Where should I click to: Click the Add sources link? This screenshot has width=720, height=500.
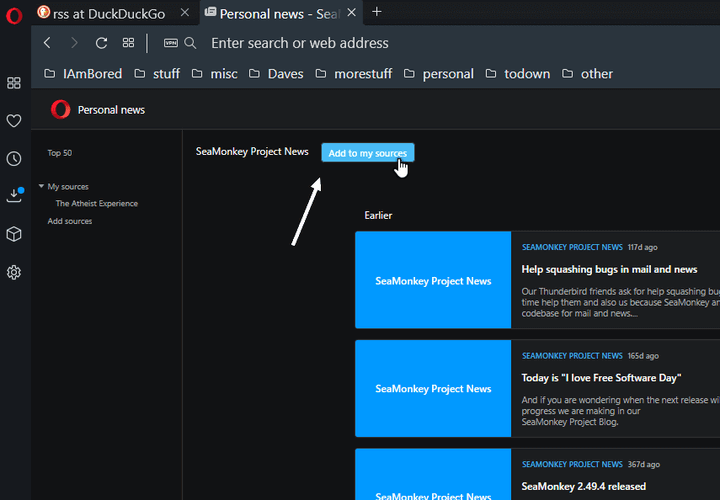click(70, 221)
